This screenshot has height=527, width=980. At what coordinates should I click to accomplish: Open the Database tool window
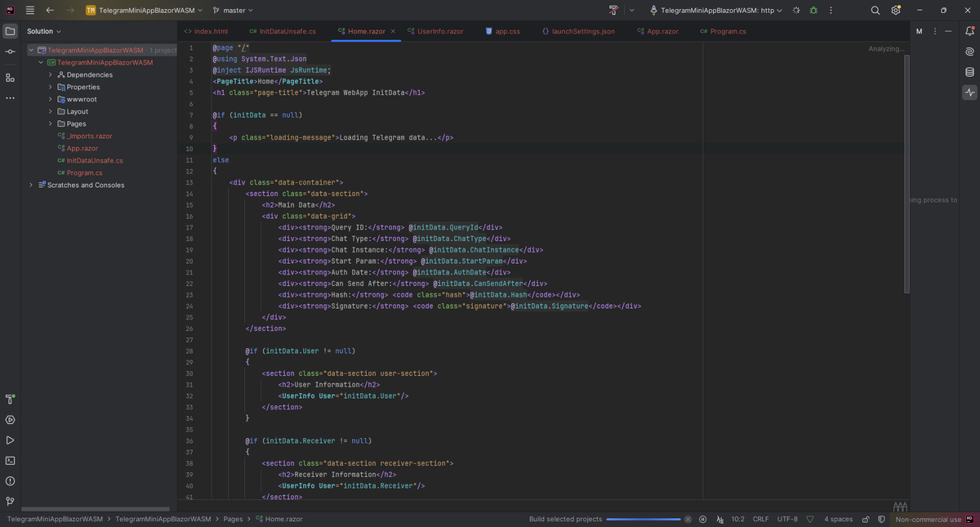[x=969, y=72]
